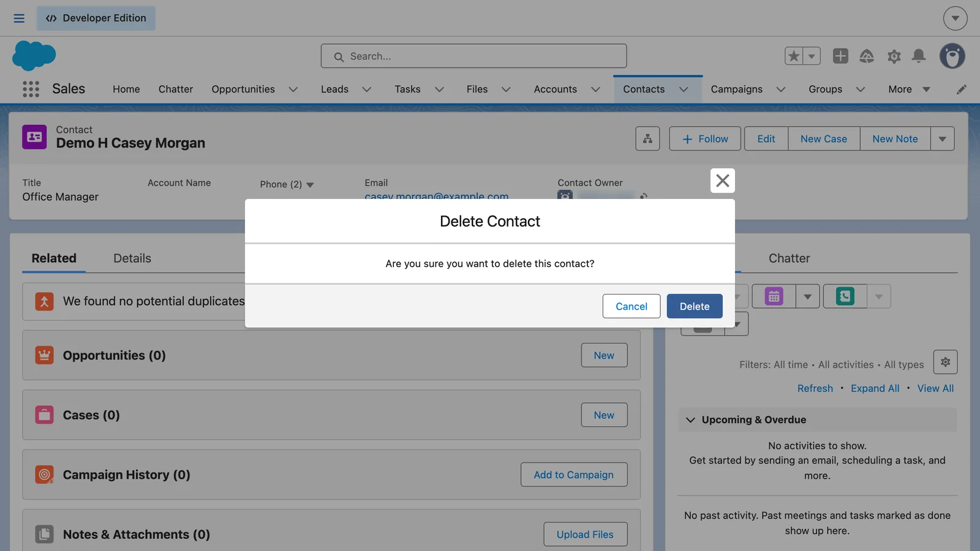Open the Notifications bell

[x=919, y=56]
